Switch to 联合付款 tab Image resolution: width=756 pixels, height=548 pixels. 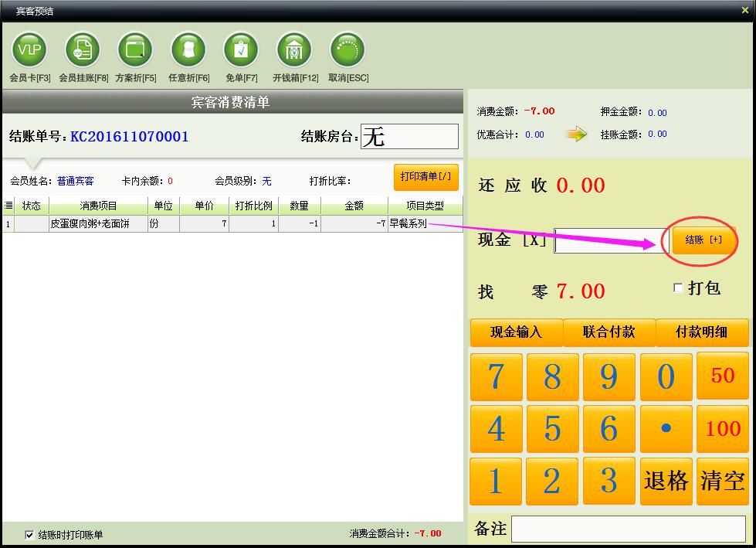pos(609,332)
